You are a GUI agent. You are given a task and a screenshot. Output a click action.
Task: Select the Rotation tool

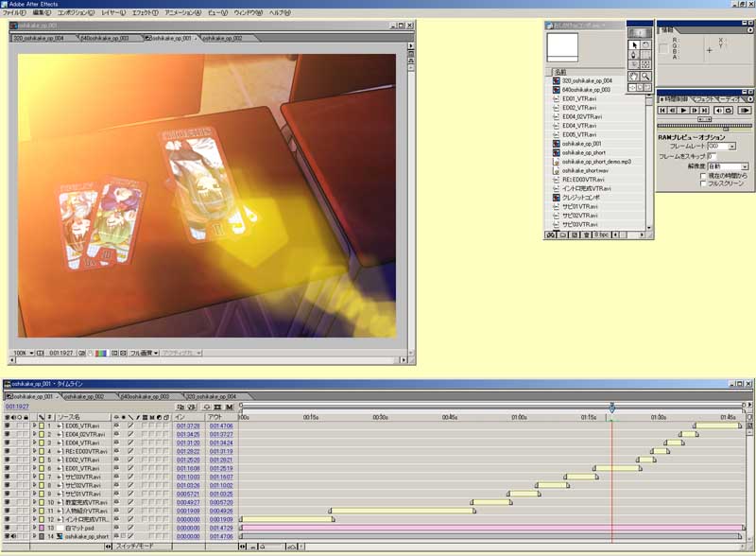pos(645,44)
